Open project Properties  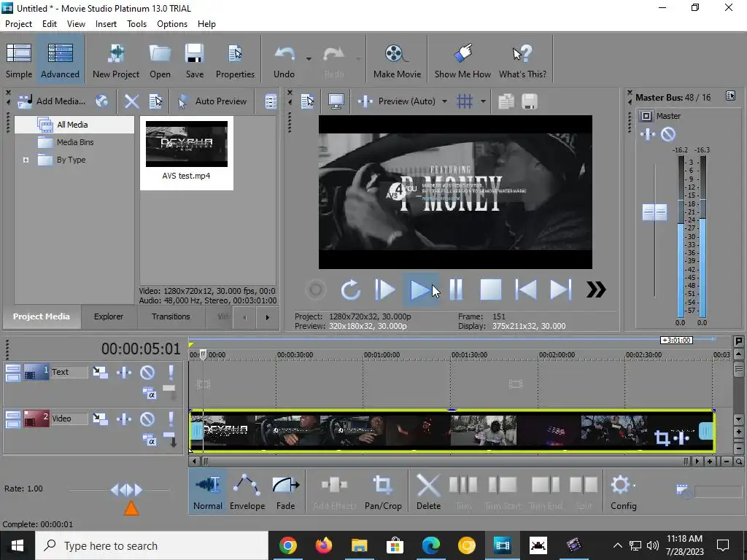[235, 60]
